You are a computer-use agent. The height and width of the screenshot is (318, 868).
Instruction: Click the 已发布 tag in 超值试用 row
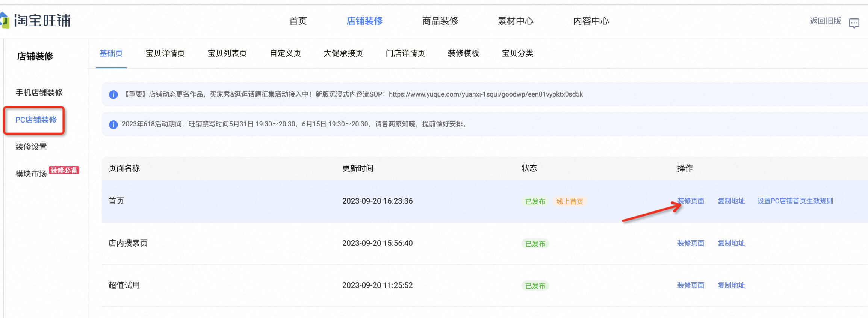(x=535, y=286)
